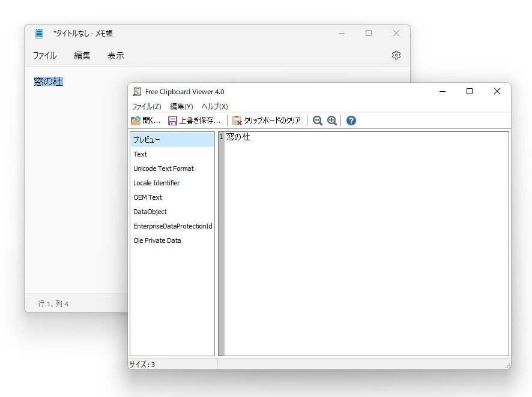The width and height of the screenshot is (532, 397).
Task: Open Notepad settings with the gear icon
Action: (396, 55)
